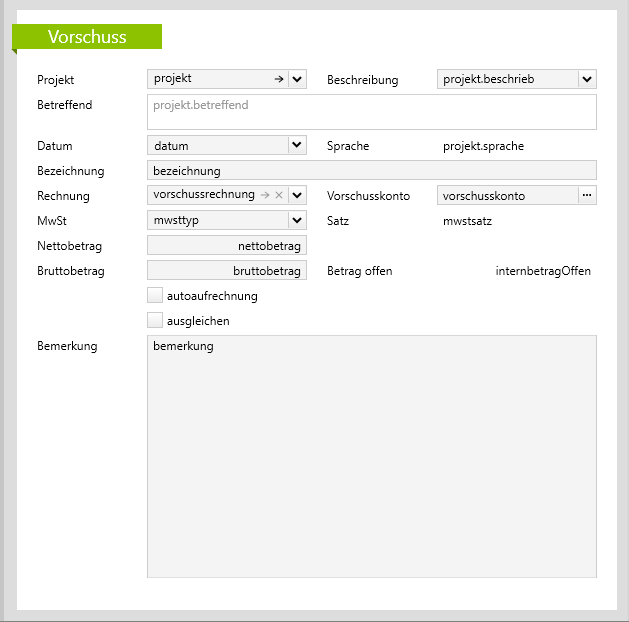Focus the Bezeichnung input field

(x=371, y=170)
